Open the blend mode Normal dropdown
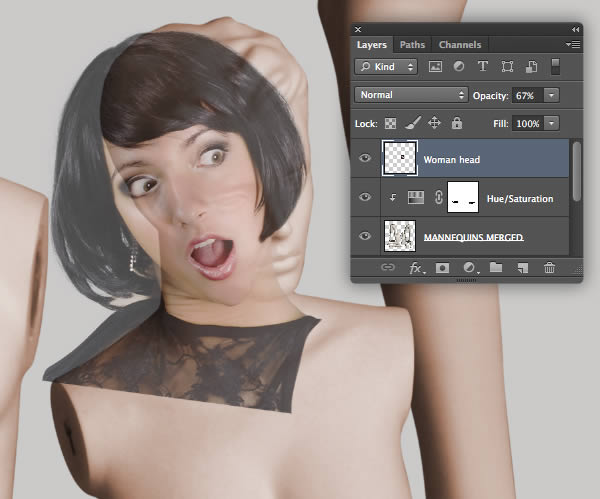Viewport: 600px width, 499px height. 411,95
